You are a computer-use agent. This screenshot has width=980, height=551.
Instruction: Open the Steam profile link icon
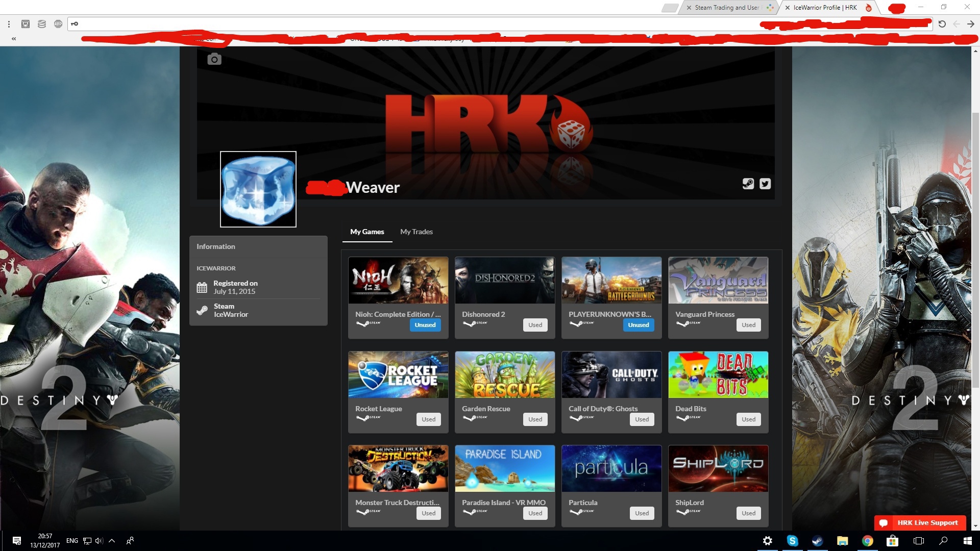click(x=748, y=184)
